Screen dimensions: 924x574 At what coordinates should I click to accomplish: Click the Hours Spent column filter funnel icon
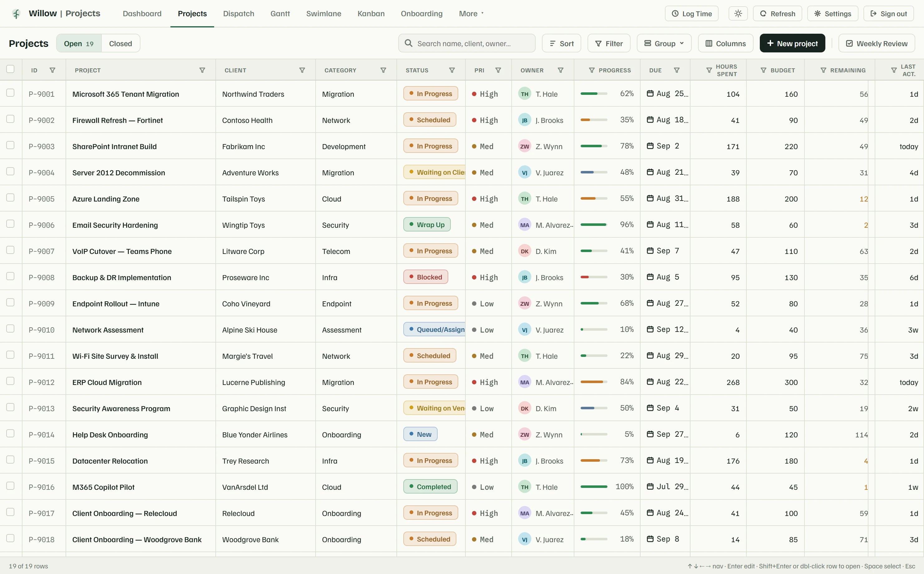click(x=709, y=70)
